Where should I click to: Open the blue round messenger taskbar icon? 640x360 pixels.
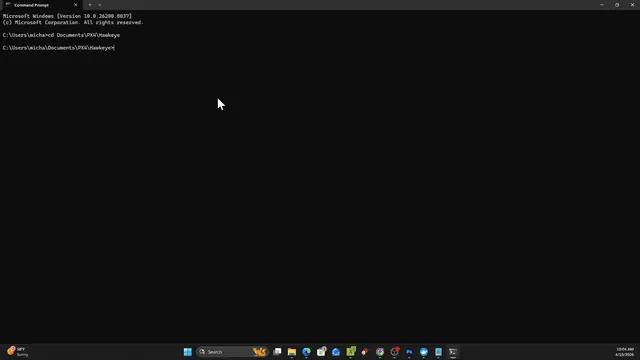pyautogui.click(x=424, y=352)
